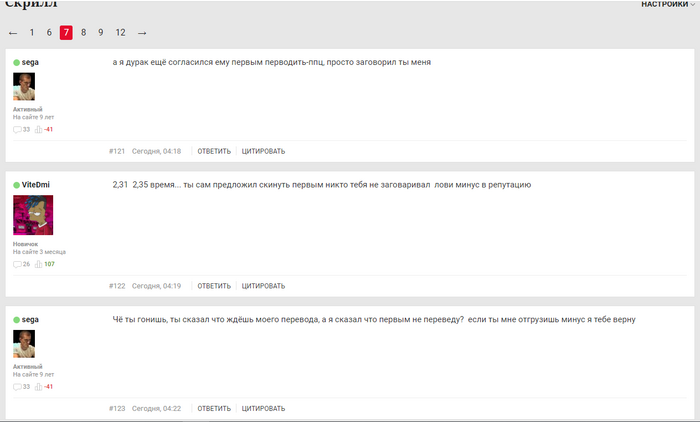Click the message count icon in post #123

(17, 386)
